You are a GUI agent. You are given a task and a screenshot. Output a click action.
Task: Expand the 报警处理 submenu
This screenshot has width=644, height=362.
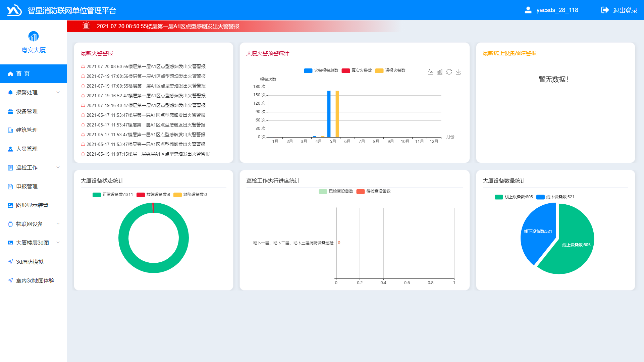coord(33,93)
